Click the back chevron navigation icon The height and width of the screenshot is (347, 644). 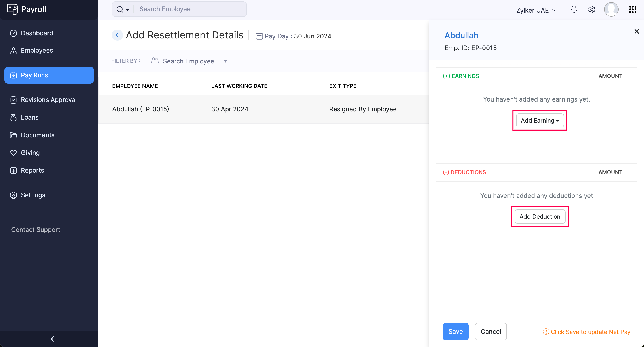point(118,35)
